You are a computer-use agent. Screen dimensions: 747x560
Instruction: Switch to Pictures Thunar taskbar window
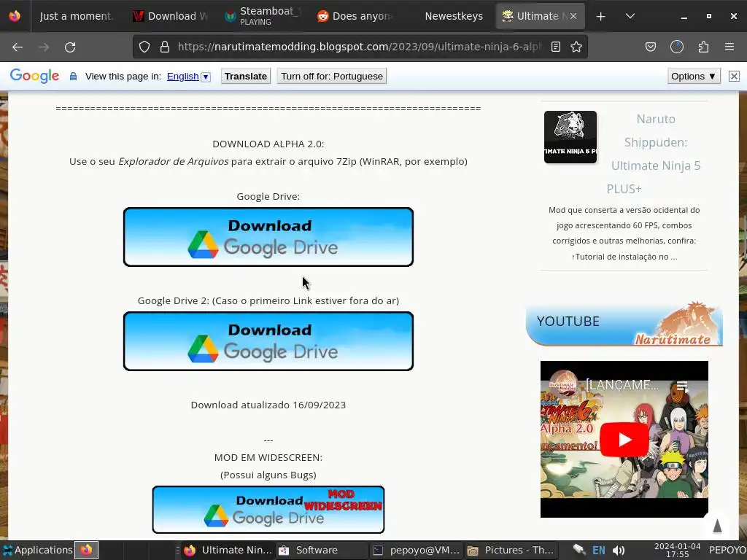[x=511, y=550]
